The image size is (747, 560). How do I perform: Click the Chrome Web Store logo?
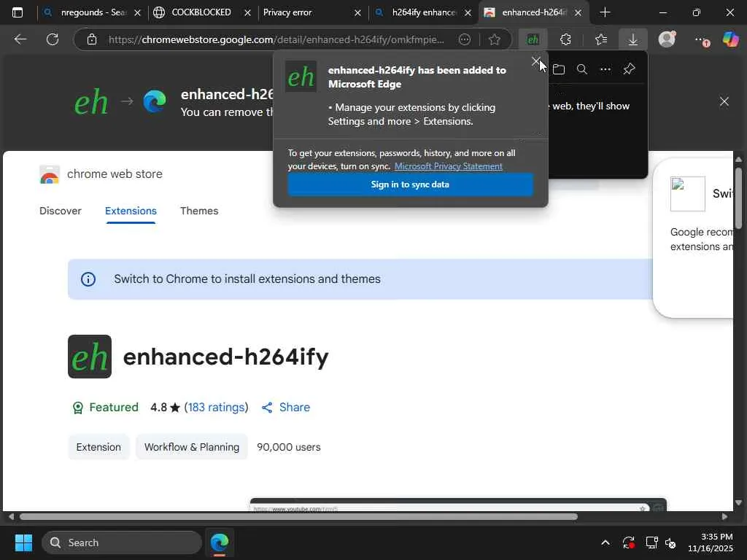(50, 175)
